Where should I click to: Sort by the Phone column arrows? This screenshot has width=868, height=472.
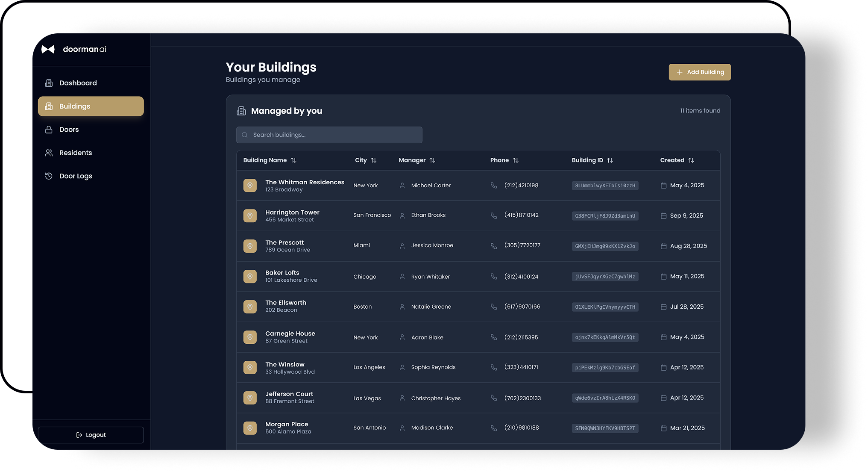[x=516, y=160]
